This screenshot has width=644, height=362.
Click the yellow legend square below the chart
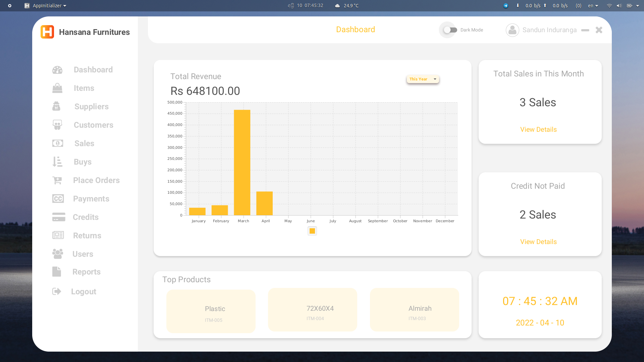tap(312, 231)
